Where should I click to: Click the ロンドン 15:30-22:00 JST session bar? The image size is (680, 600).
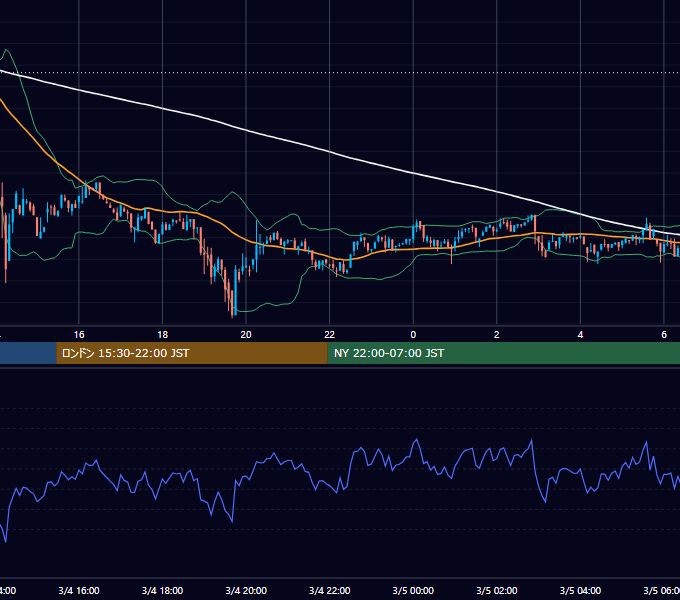click(192, 353)
